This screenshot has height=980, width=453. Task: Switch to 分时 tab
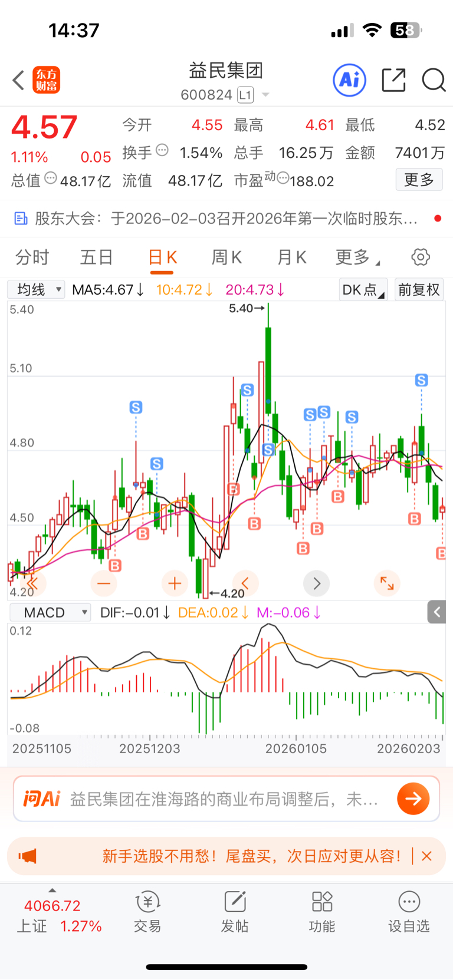32,257
